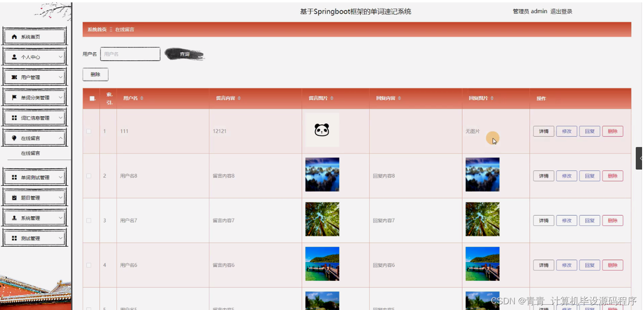Open 回复图片 thumbnail for 用户名6
Image resolution: width=644 pixels, height=310 pixels.
click(482, 264)
